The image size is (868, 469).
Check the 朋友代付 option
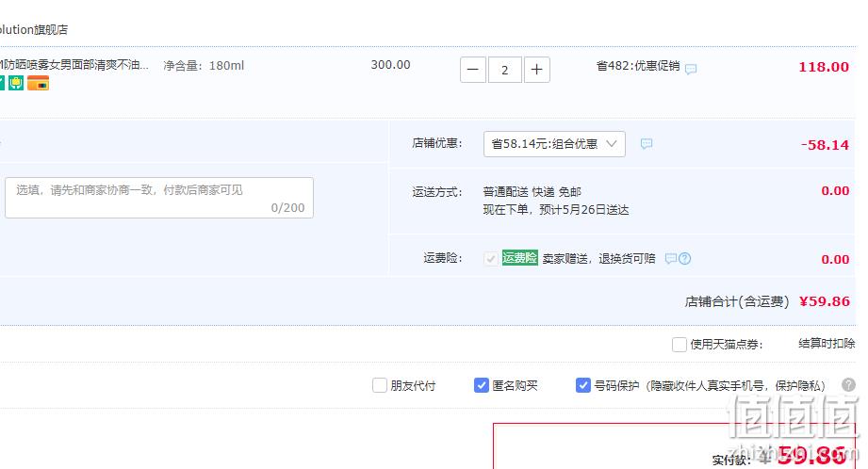[x=379, y=385]
